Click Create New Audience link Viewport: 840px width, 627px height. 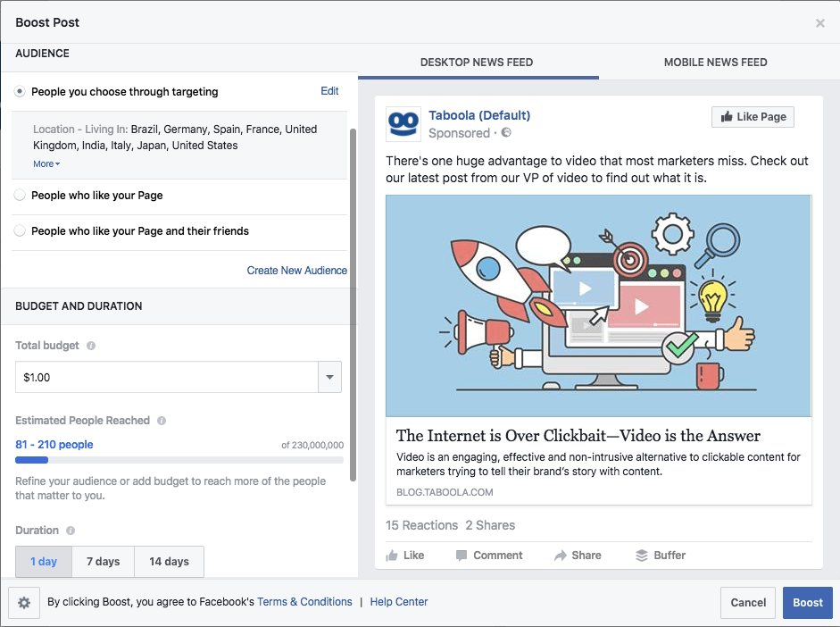click(x=296, y=271)
